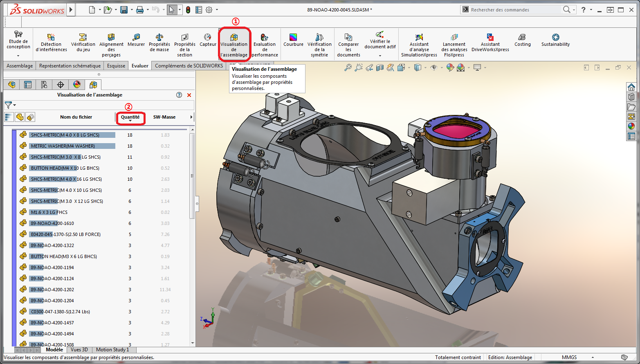Click rebuild traffic light icon
The height and width of the screenshot is (364, 640).
[x=188, y=10]
